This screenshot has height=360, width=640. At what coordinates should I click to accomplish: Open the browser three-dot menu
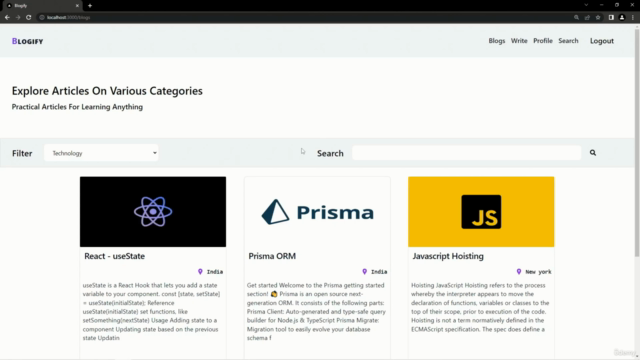pos(633,18)
